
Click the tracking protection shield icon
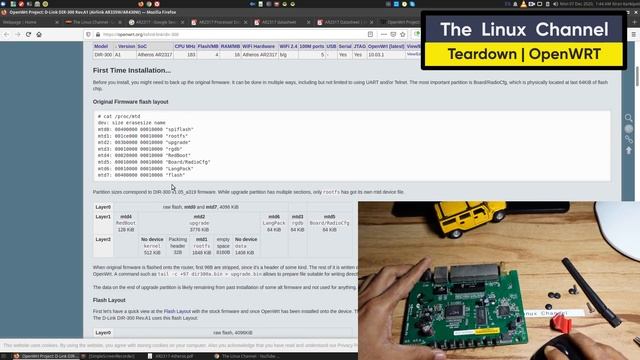89,35
